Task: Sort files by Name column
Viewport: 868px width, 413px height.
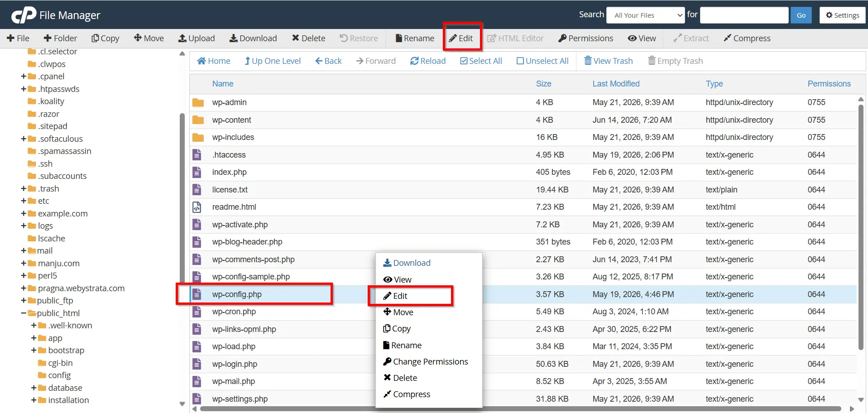Action: (x=223, y=84)
